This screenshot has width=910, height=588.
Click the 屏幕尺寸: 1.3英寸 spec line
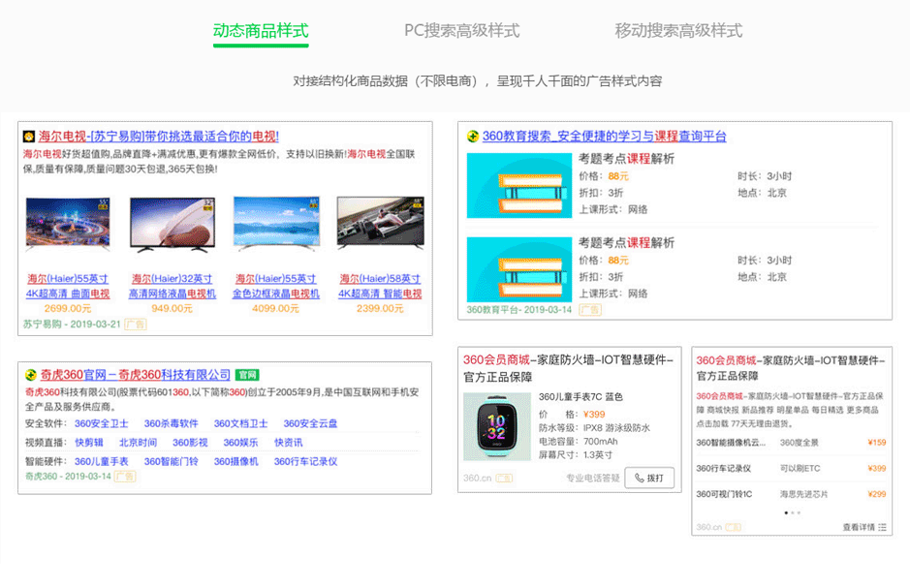pyautogui.click(x=576, y=455)
